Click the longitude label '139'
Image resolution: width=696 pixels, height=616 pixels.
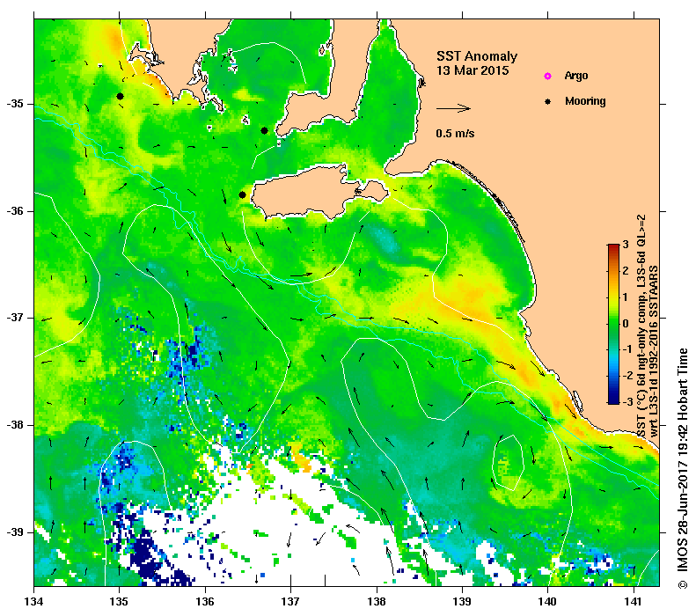tap(463, 602)
